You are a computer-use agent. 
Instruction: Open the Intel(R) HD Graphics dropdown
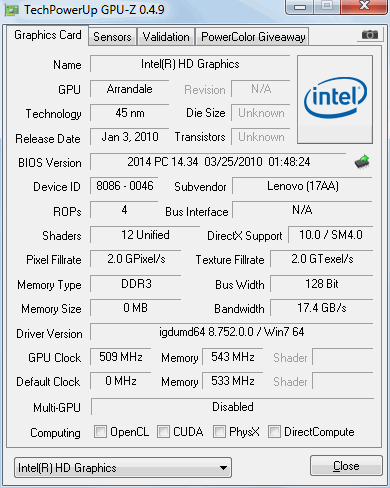[123, 468]
